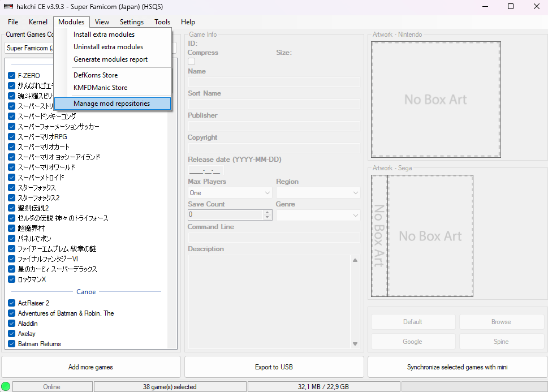Toggle checkbox for スターフォックス2
Screen dimensions: 548x392
pyautogui.click(x=11, y=197)
